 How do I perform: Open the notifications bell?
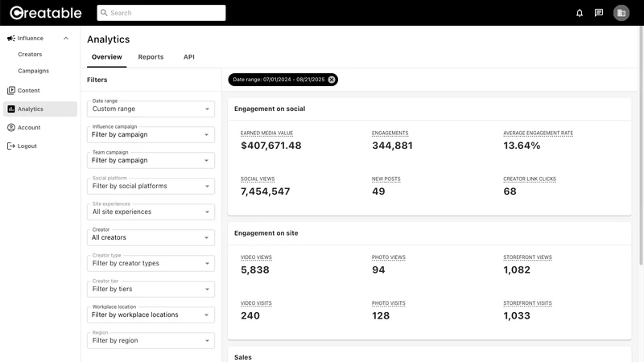579,13
